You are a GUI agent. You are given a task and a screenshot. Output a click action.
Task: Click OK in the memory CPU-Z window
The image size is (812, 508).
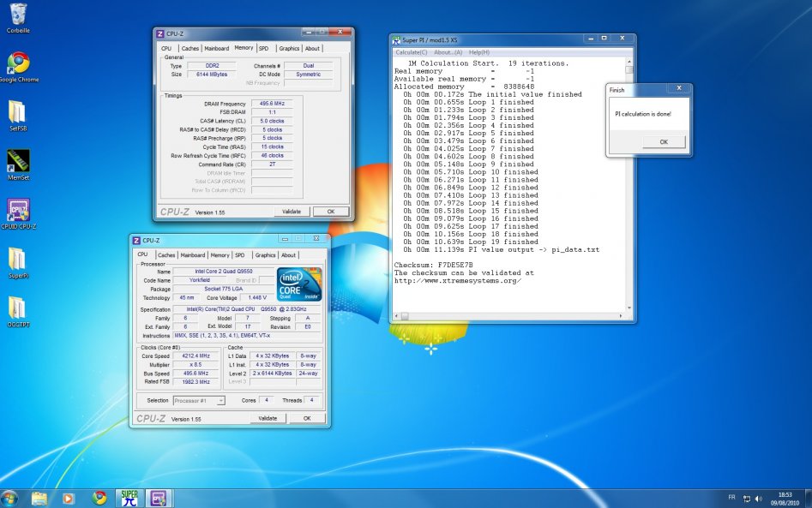pyautogui.click(x=330, y=211)
